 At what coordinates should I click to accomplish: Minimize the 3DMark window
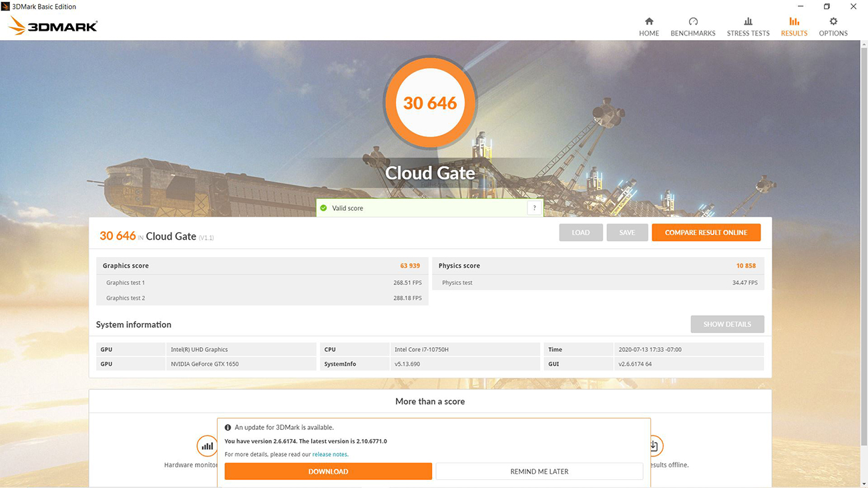tap(801, 7)
